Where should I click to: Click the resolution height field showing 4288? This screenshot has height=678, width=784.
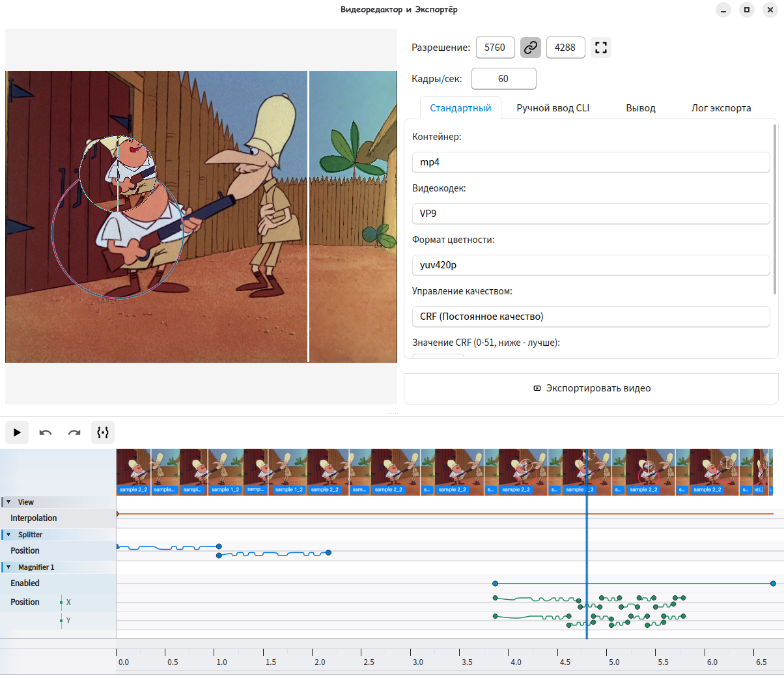tap(566, 48)
